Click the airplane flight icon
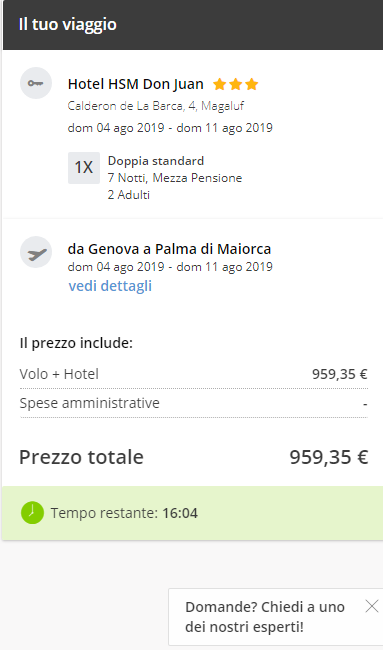The height and width of the screenshot is (651, 383). (36, 252)
